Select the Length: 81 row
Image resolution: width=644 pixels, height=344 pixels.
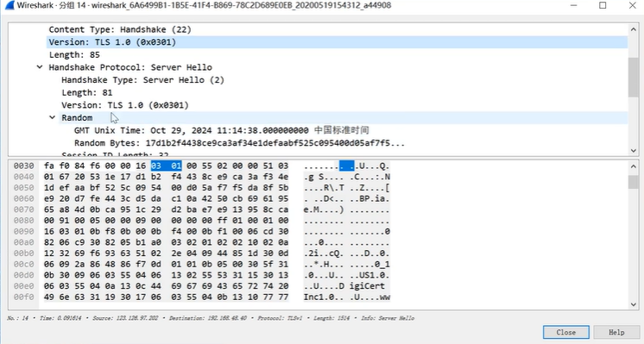(x=86, y=92)
